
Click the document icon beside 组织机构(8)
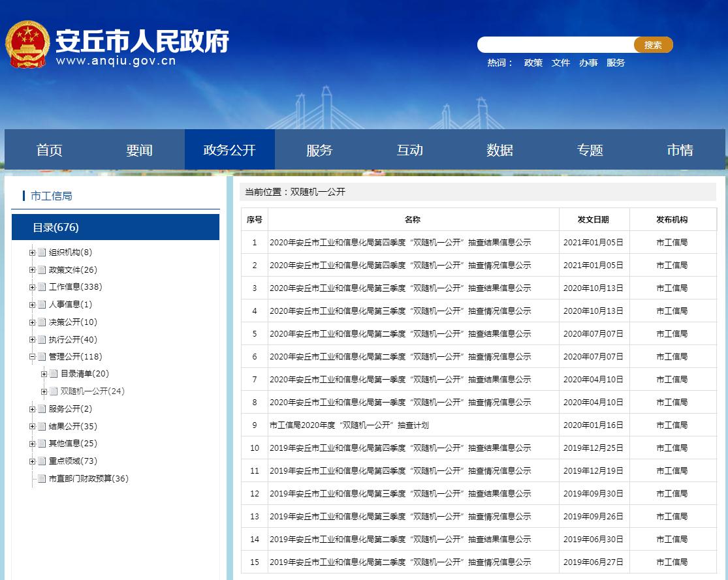tap(42, 252)
